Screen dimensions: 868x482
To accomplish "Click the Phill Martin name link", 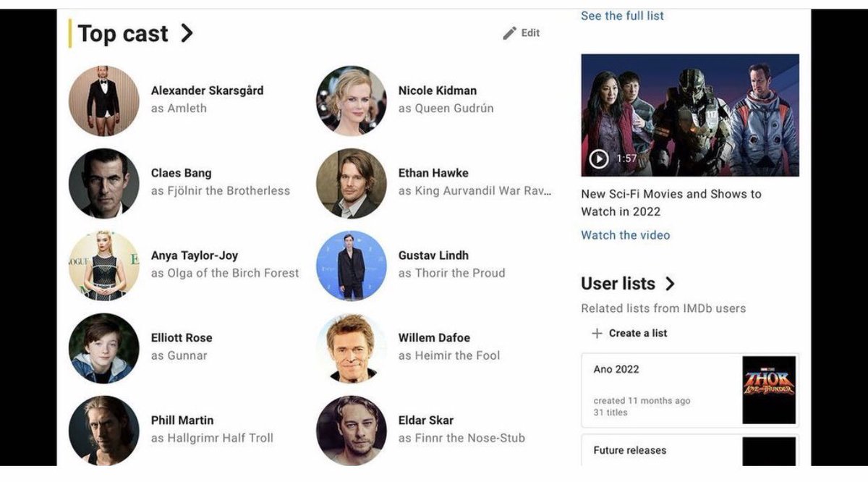I will (182, 420).
